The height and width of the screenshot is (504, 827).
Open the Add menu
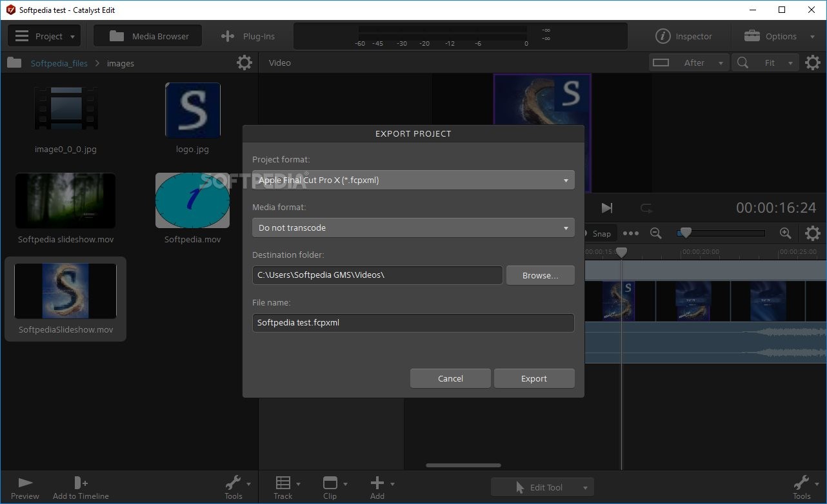pyautogui.click(x=381, y=488)
